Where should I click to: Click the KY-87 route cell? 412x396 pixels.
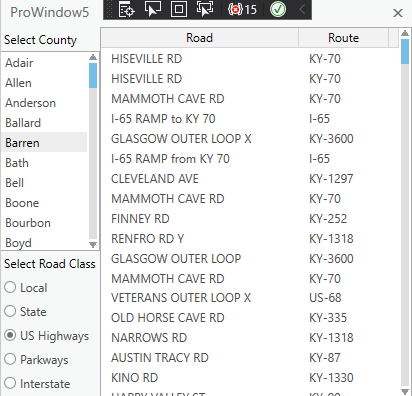[x=325, y=358]
